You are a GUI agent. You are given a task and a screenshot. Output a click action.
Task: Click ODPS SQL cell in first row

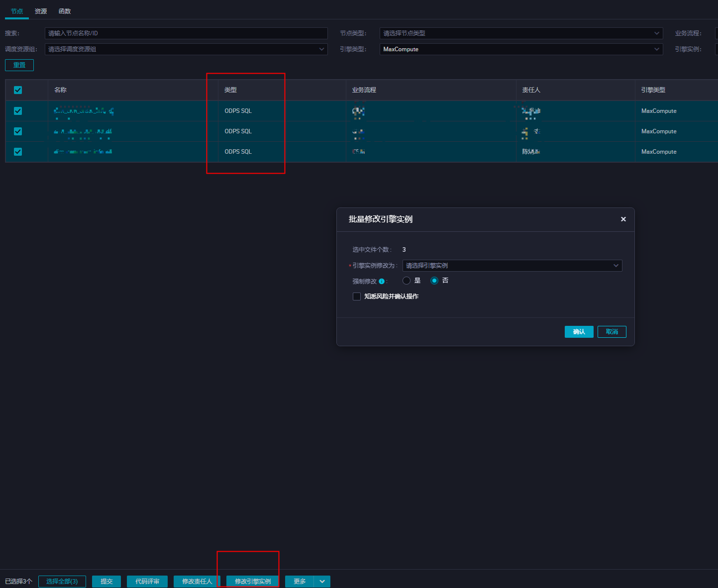pos(238,111)
